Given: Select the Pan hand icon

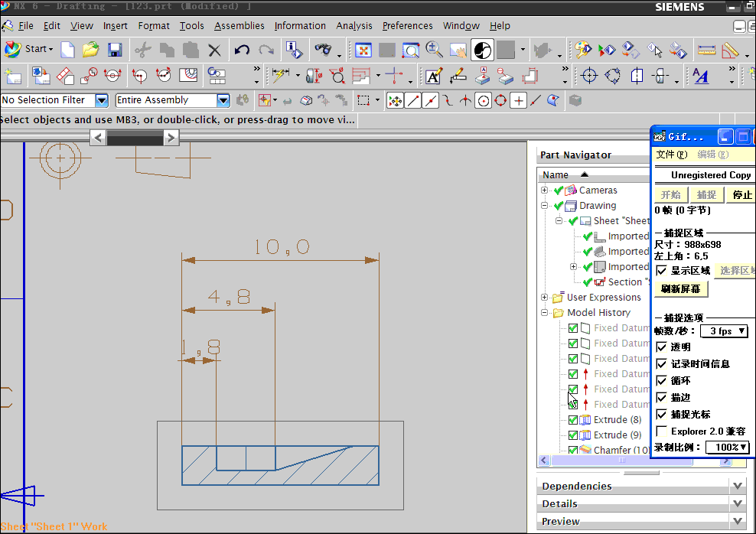Looking at the screenshot, I should pos(458,50).
